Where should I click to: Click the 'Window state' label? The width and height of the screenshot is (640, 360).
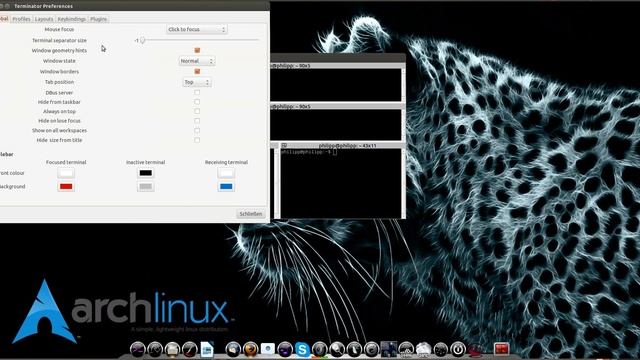pos(59,61)
